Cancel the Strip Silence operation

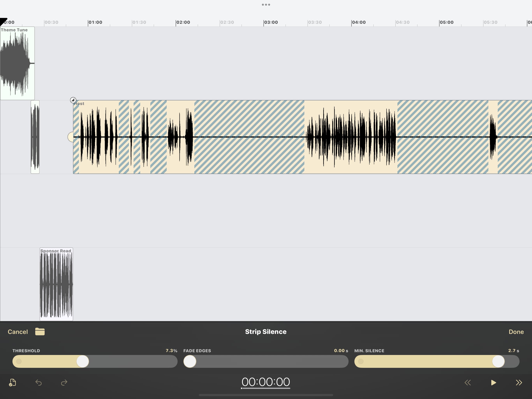tap(18, 332)
